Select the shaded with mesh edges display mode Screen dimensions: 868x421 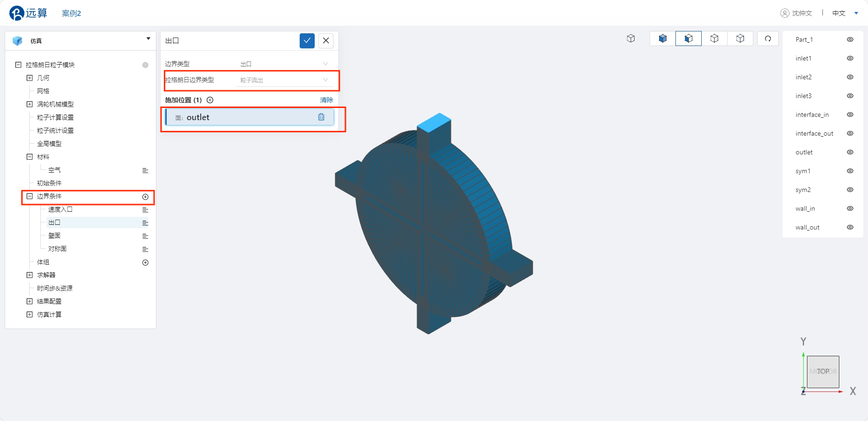pyautogui.click(x=689, y=38)
